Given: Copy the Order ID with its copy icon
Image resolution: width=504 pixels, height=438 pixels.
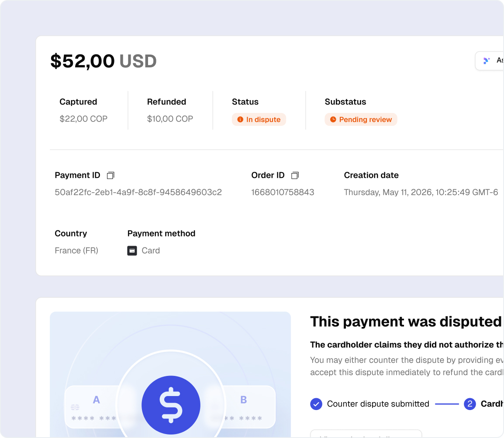Looking at the screenshot, I should point(295,175).
